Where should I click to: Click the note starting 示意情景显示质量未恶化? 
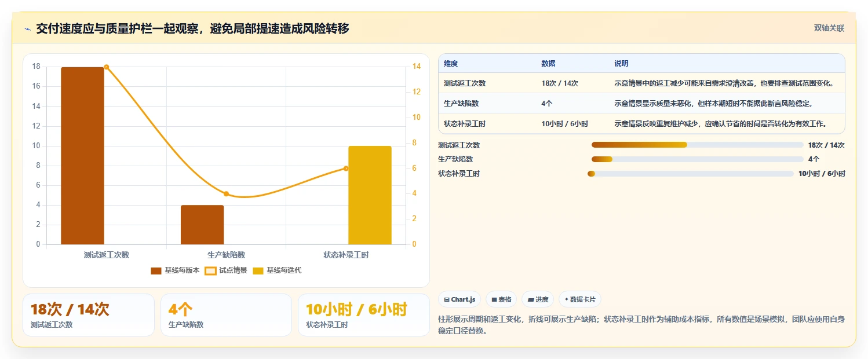click(x=714, y=104)
